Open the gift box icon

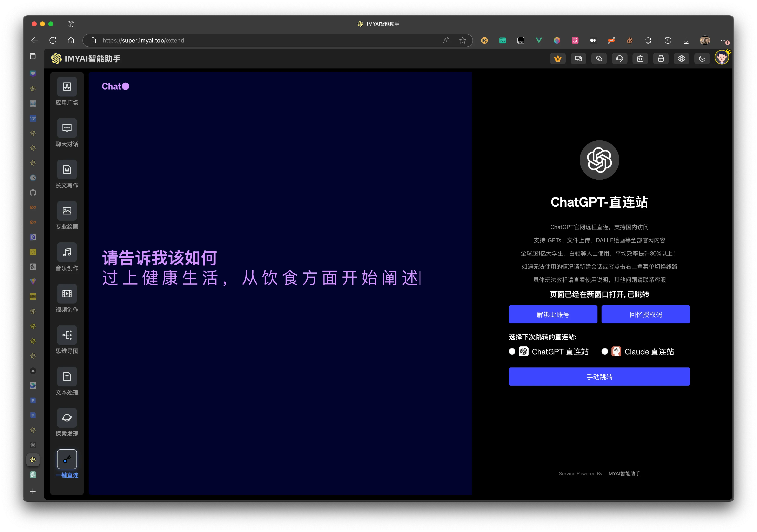click(661, 59)
